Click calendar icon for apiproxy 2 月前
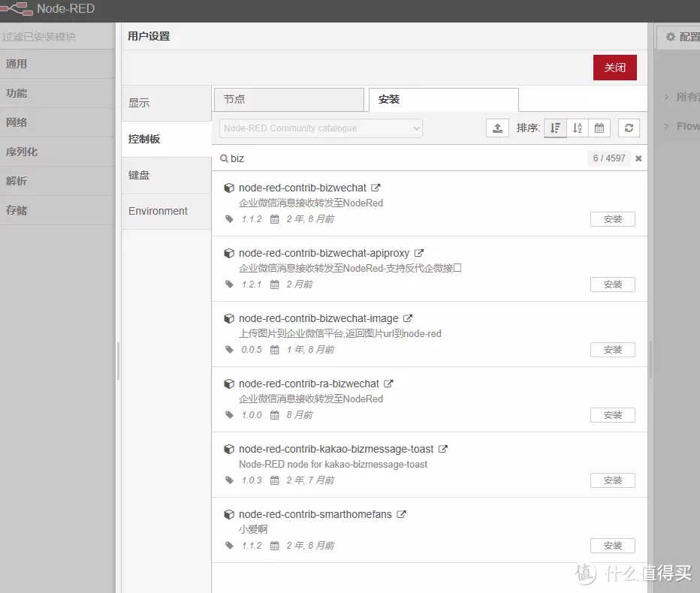Image resolution: width=700 pixels, height=593 pixels. tap(275, 284)
